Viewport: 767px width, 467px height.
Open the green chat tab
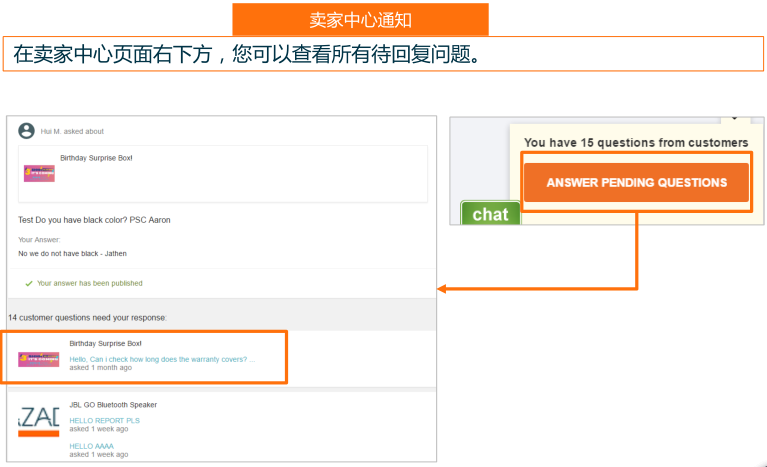[491, 214]
